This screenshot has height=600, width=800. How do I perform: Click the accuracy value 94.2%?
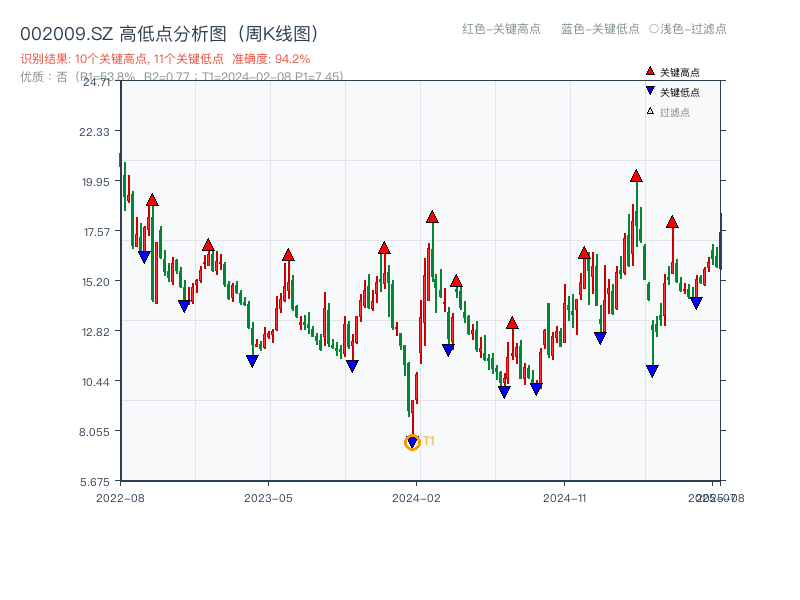click(290, 60)
